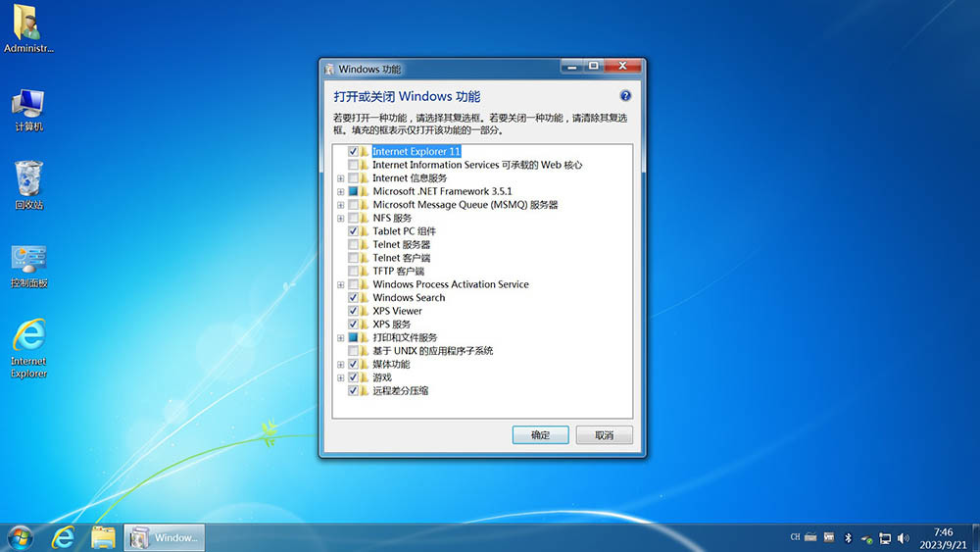Expand the Internet 信息服务 tree node
The width and height of the screenshot is (980, 552).
click(x=341, y=178)
